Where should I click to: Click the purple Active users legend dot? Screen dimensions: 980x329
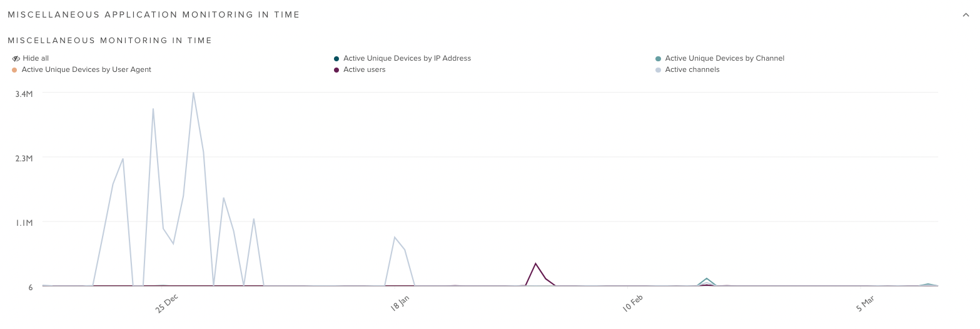click(x=336, y=70)
